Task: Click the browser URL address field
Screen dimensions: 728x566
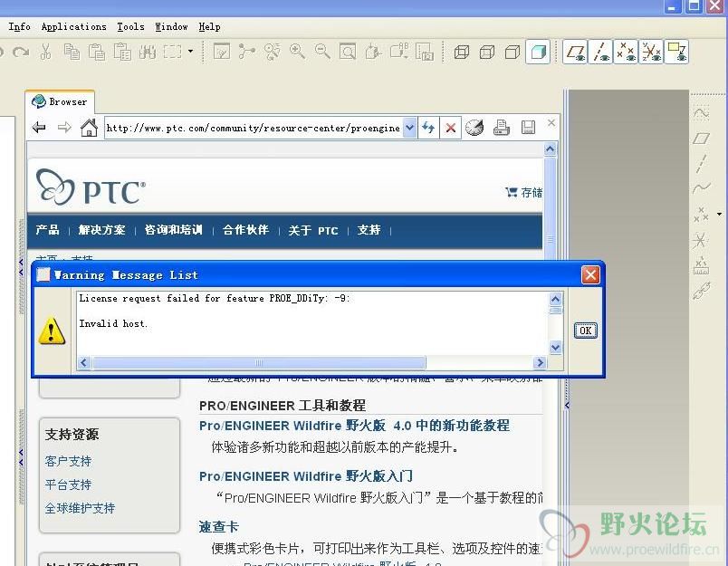Action: 254,128
